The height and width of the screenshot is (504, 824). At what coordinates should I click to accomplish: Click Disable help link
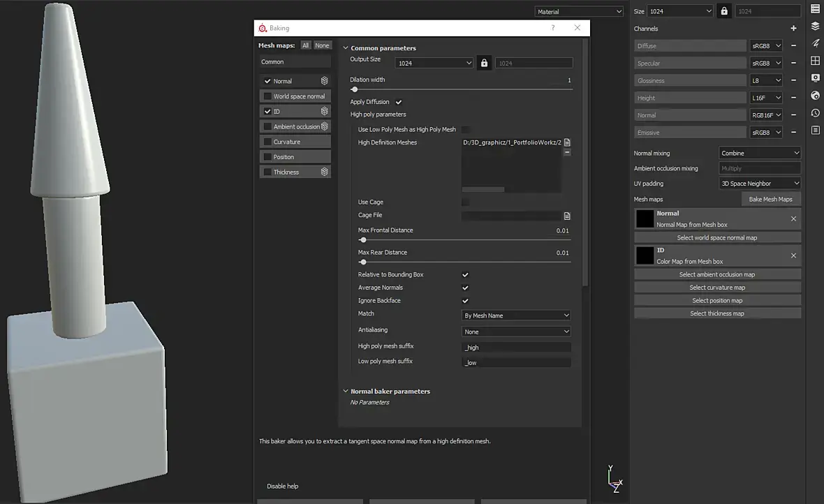coord(283,486)
